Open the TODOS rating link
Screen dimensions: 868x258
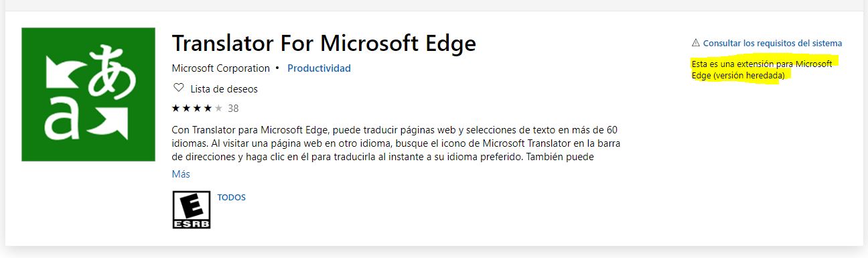click(x=231, y=198)
